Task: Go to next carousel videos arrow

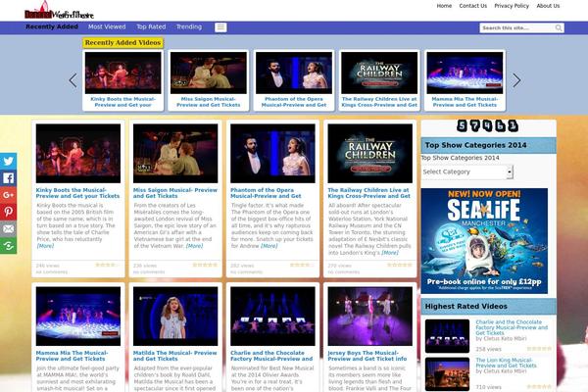Action: (x=516, y=80)
